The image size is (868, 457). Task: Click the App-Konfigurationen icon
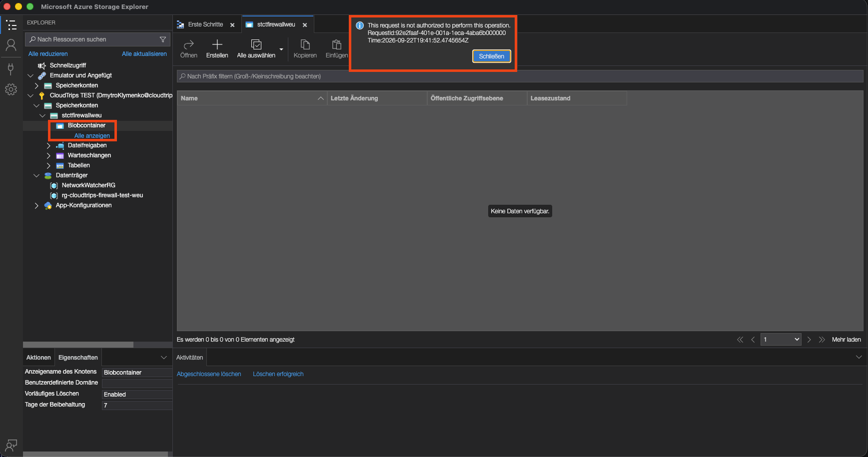48,206
